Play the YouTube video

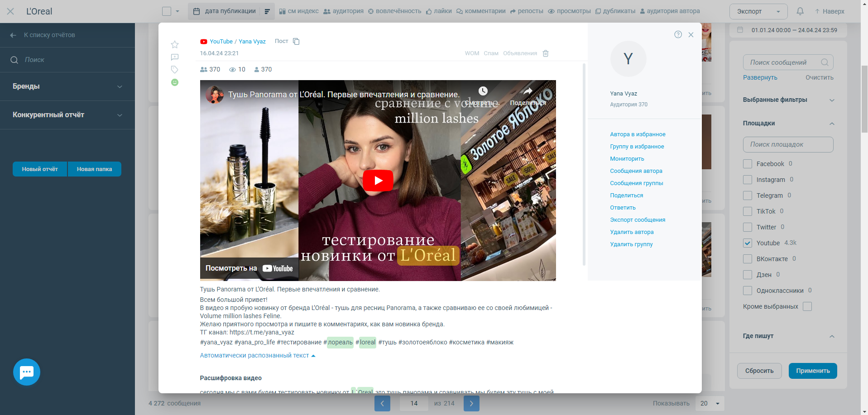pyautogui.click(x=378, y=181)
